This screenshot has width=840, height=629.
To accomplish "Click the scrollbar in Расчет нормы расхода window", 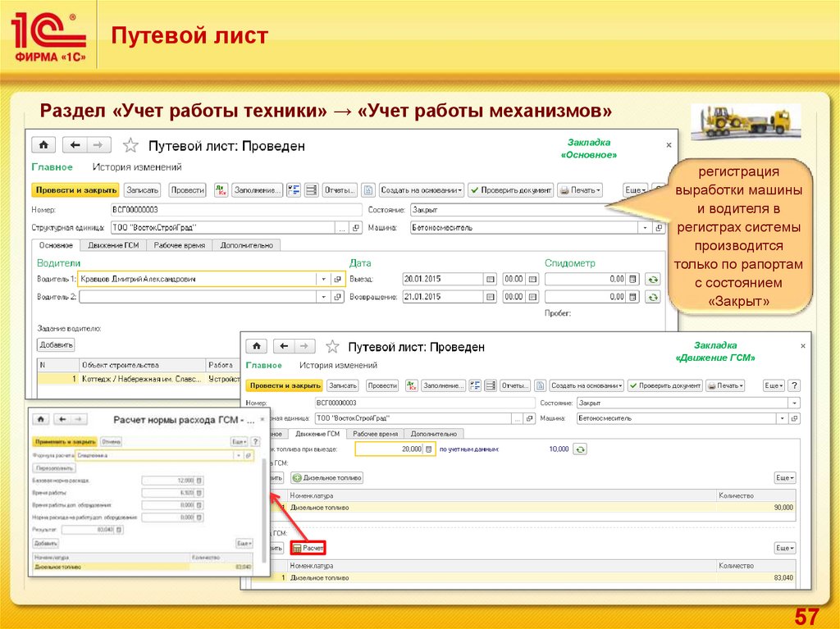I will tap(263, 500).
